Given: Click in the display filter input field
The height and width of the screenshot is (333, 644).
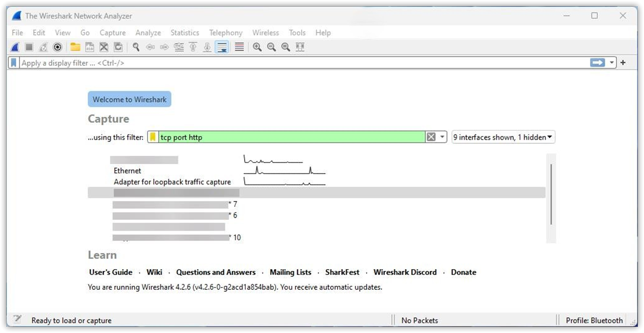Looking at the screenshot, I should click(x=304, y=63).
